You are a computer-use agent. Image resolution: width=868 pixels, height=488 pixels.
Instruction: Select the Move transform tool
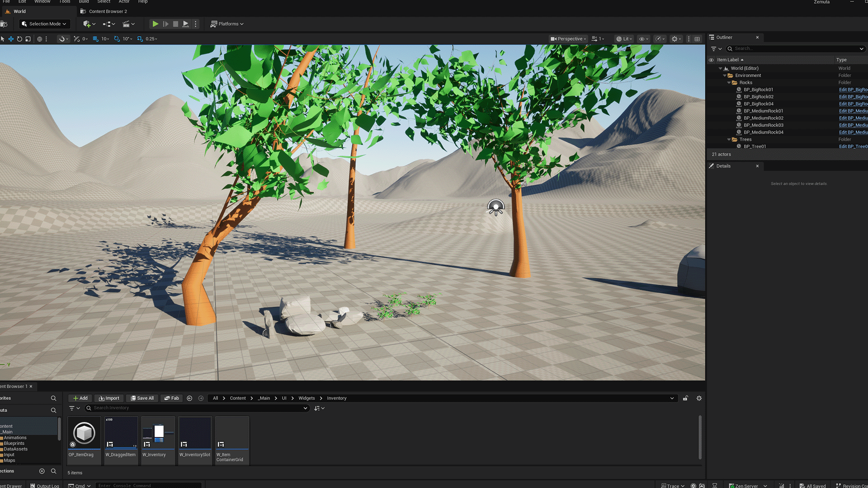(x=11, y=39)
